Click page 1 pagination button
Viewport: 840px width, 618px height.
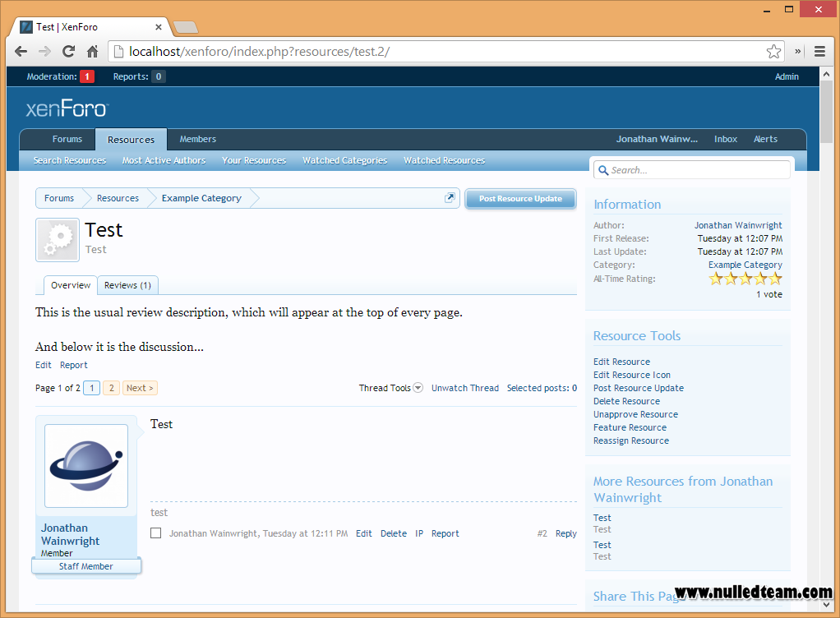pyautogui.click(x=92, y=388)
